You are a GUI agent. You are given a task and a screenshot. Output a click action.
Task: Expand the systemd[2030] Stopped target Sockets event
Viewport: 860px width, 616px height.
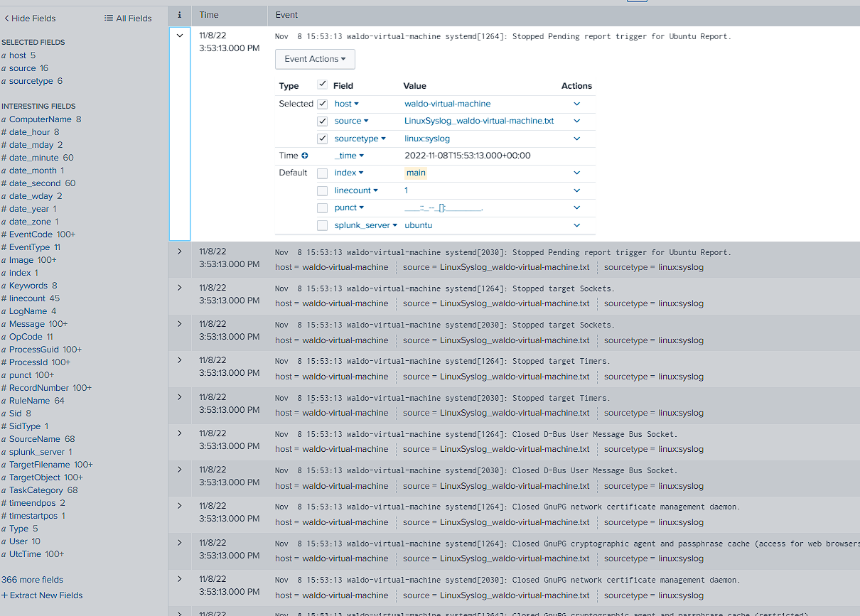[x=180, y=324]
